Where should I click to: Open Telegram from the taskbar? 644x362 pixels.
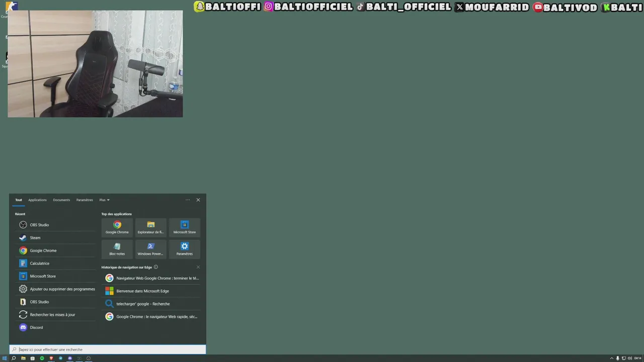point(60,358)
